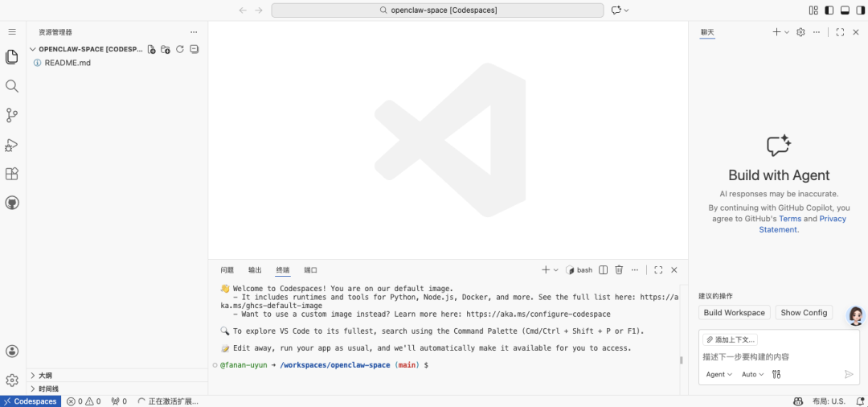The width and height of the screenshot is (868, 407).
Task: Open errors and warnings count in status bar
Action: (84, 401)
